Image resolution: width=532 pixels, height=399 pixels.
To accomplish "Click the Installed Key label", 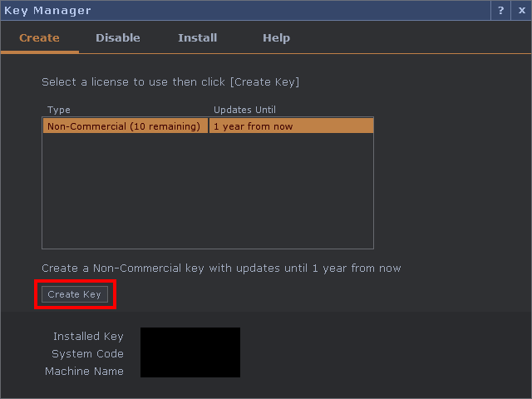I will click(88, 337).
